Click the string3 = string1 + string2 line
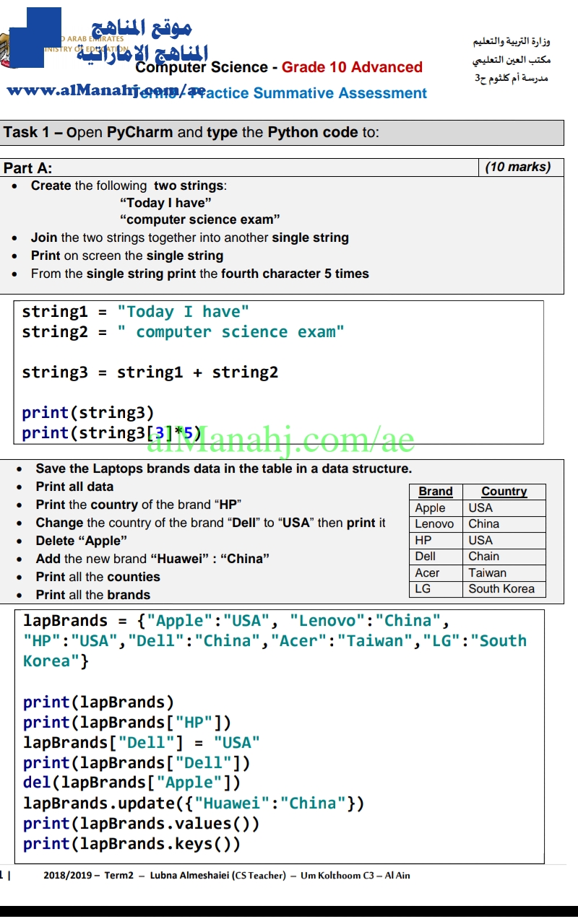This screenshot has height=924, width=578. pyautogui.click(x=150, y=372)
